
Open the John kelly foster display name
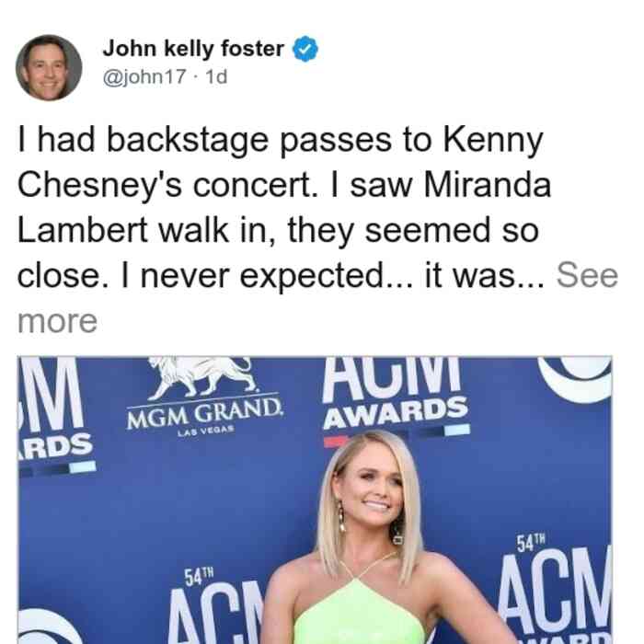[193, 49]
